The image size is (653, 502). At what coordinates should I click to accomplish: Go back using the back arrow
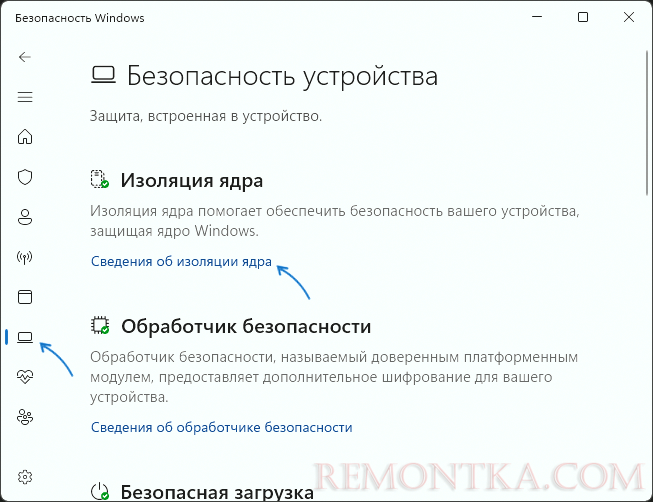25,57
